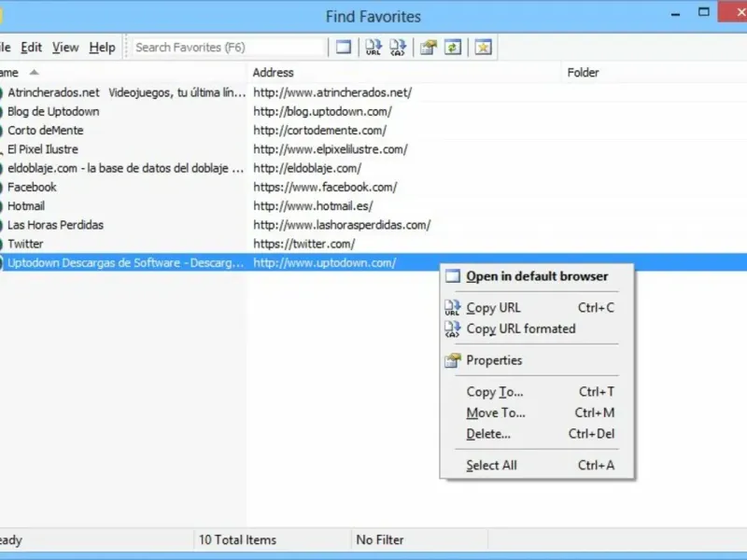Select Move To... from context menu
This screenshot has height=560, width=747.
537,413
